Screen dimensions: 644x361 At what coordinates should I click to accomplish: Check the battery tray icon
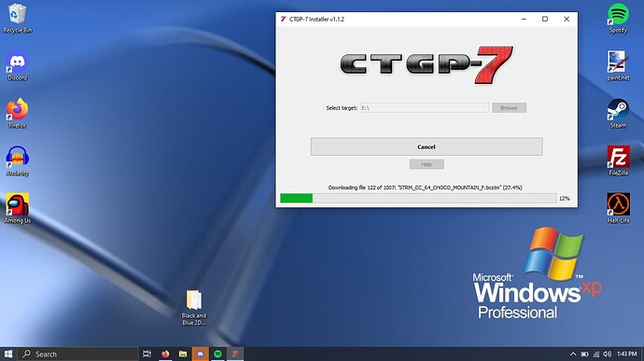pyautogui.click(x=584, y=354)
